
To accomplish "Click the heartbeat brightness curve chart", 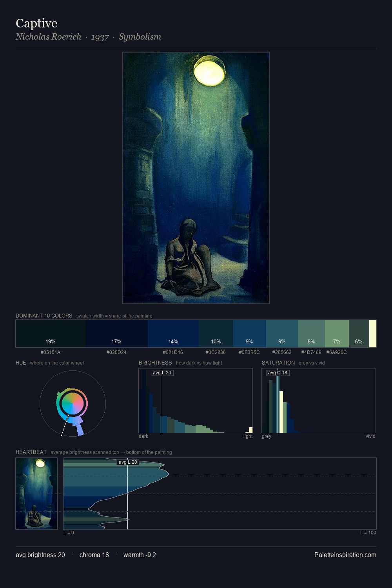I will tap(220, 494).
